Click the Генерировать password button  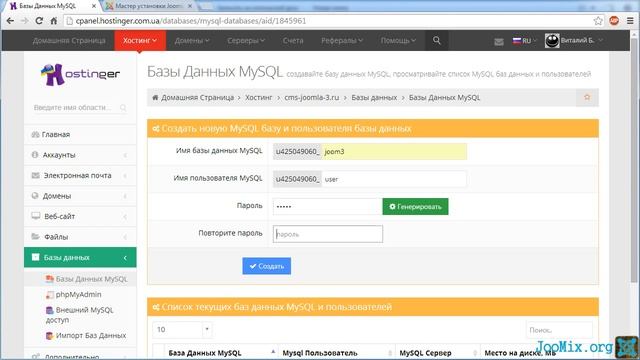tap(415, 207)
